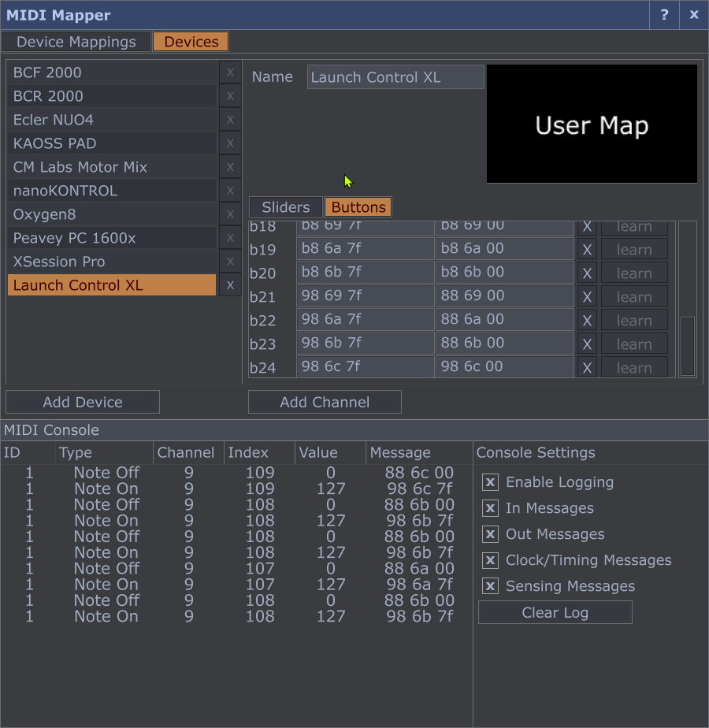Click the X beside mapping b19
This screenshot has width=709, height=728.
[587, 250]
